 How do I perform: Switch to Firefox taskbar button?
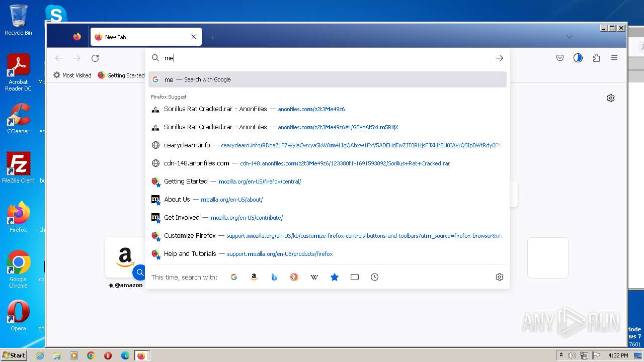(x=141, y=355)
